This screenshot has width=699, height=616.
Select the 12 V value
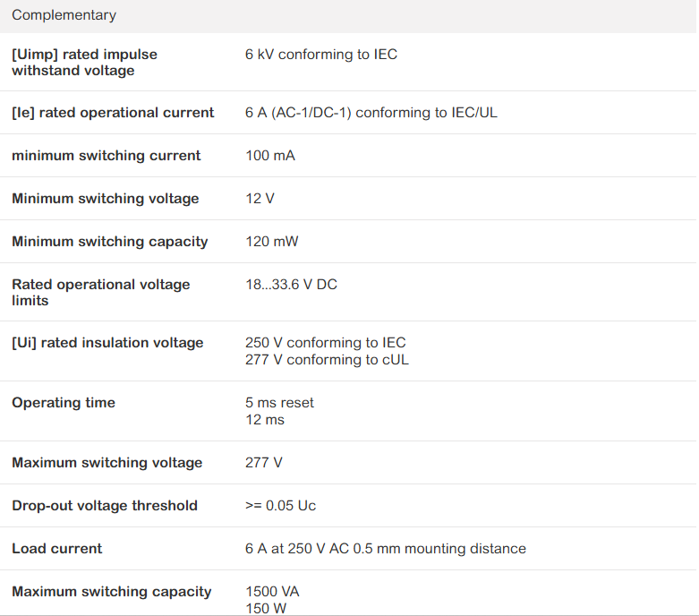[260, 199]
